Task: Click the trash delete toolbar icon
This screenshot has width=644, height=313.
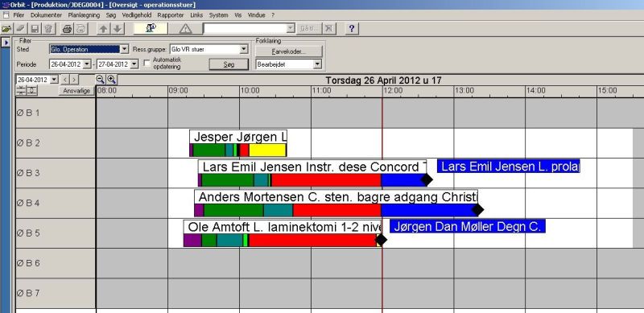Action: (48, 28)
